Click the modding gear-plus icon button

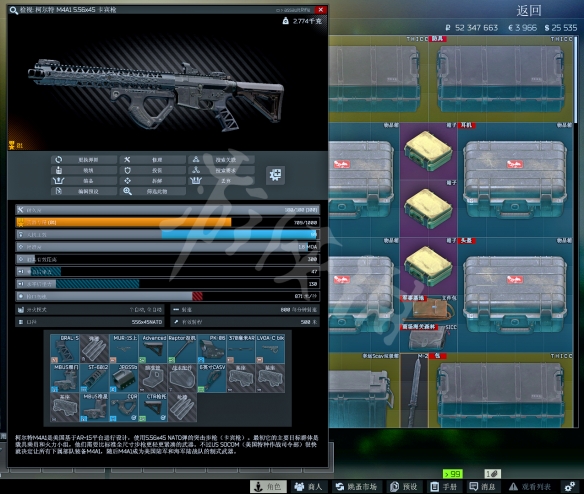point(276,175)
